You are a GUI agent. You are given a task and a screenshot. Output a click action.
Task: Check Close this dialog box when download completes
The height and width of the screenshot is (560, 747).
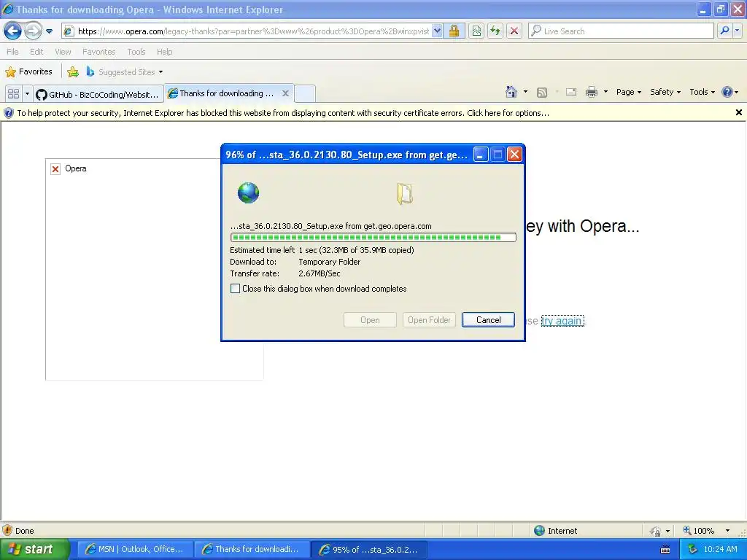pos(235,289)
